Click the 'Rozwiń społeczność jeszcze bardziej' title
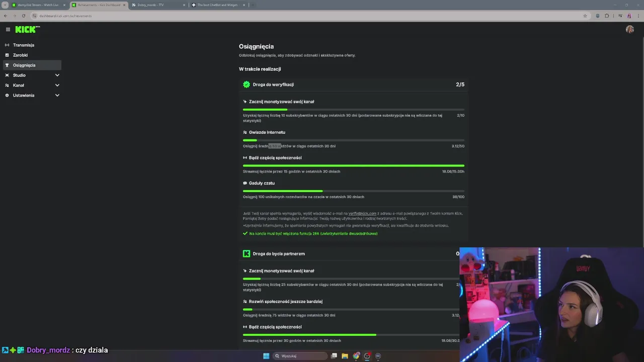This screenshot has height=362, width=644. click(286, 302)
